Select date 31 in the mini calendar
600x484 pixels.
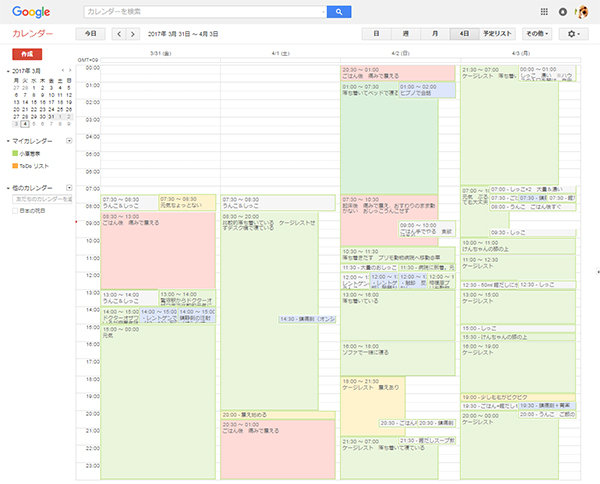pos(51,117)
